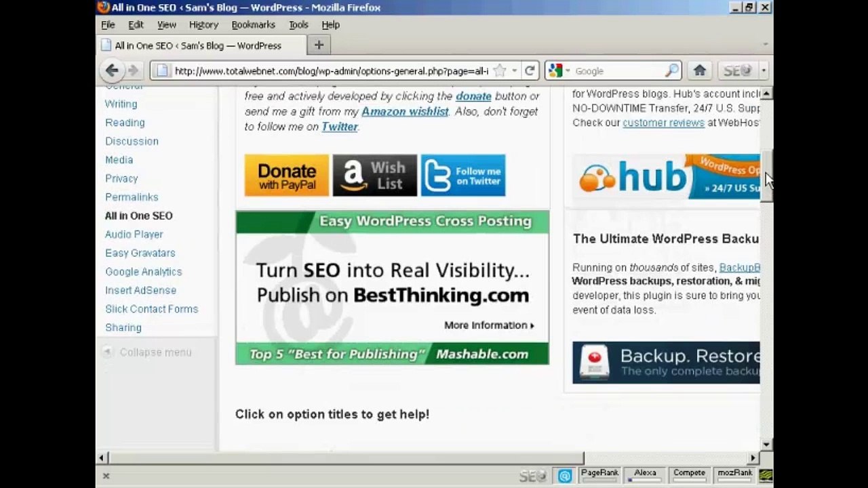Click the Collapse menu arrow icon
Image resolution: width=868 pixels, height=488 pixels.
(x=107, y=352)
